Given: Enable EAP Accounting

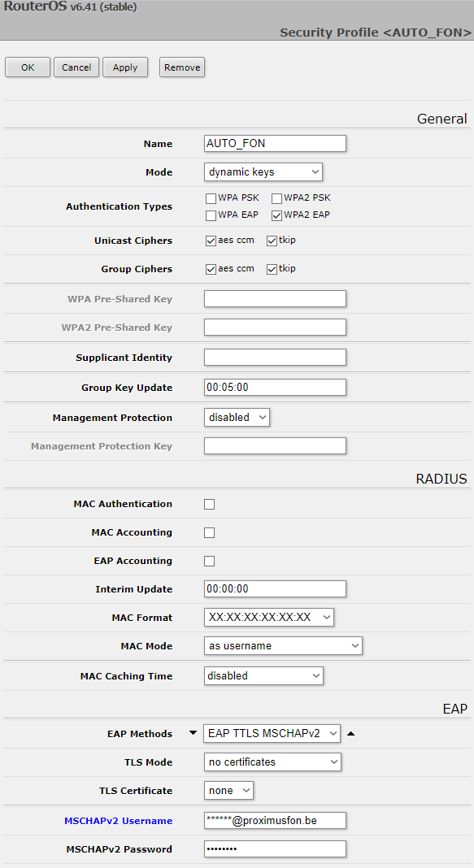Looking at the screenshot, I should coord(209,561).
